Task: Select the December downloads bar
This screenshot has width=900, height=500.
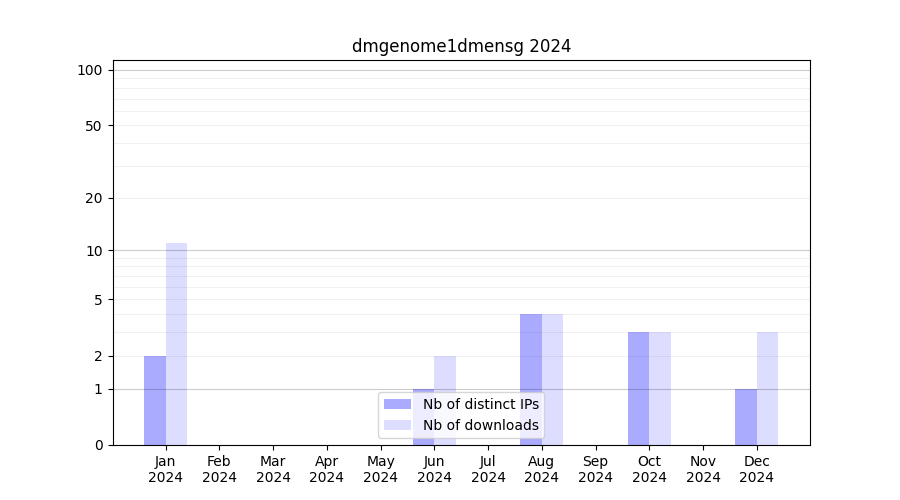Action: pos(767,388)
